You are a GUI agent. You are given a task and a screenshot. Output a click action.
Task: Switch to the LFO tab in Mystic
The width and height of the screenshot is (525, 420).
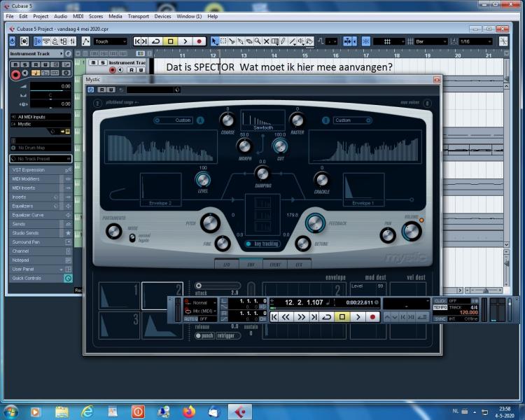(x=227, y=265)
